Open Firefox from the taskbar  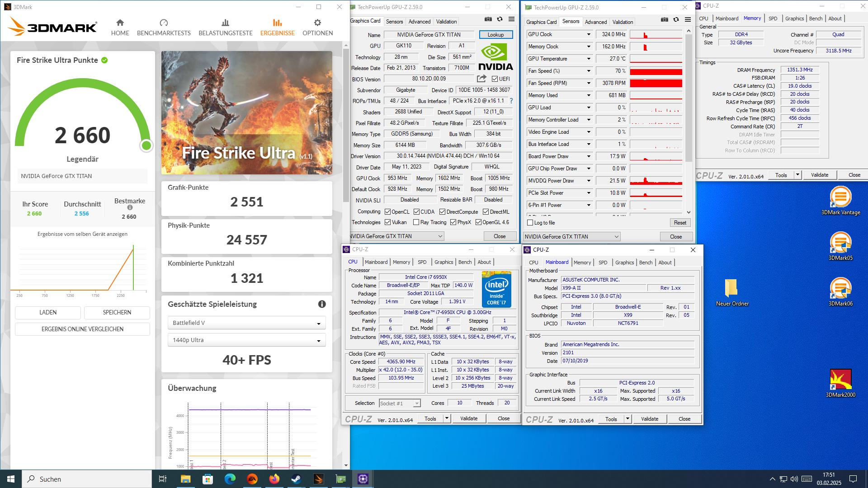click(x=274, y=479)
